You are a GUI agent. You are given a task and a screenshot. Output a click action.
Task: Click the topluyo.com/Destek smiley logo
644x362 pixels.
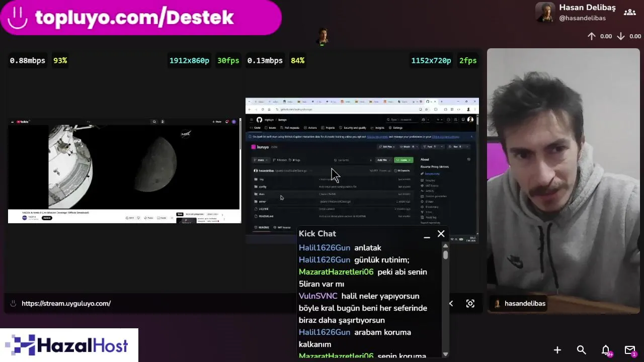coord(18,17)
